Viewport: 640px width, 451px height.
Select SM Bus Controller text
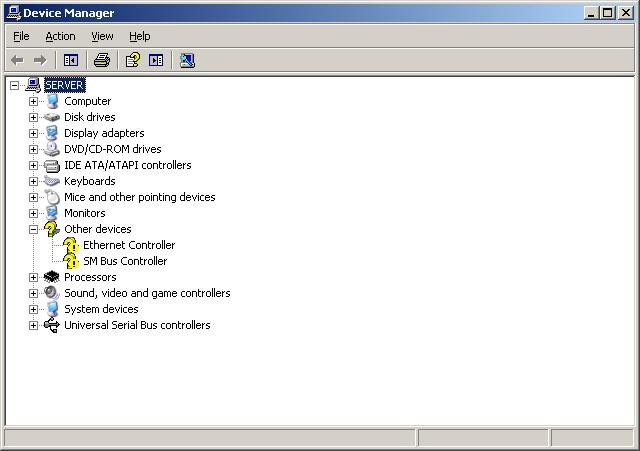coord(125,261)
